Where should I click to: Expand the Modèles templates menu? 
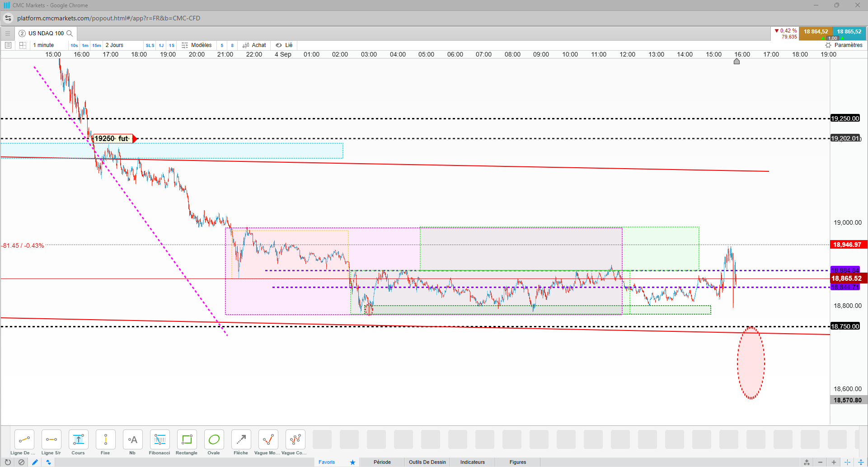click(197, 45)
